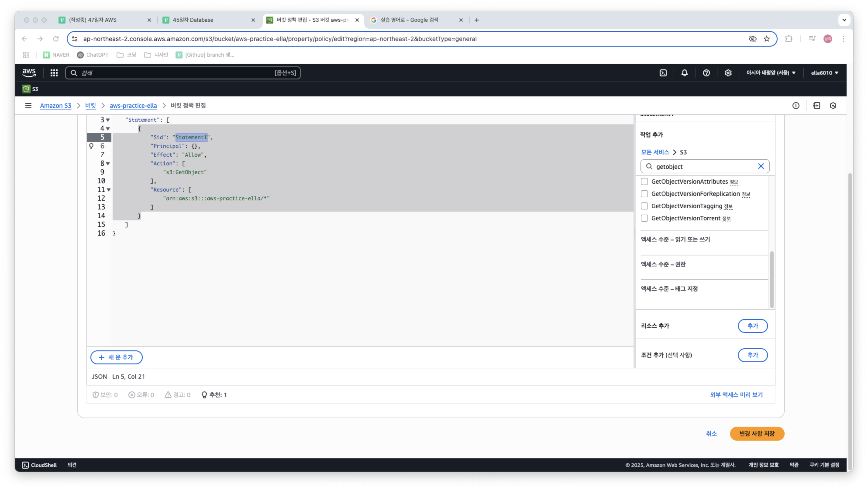Screen dimensions: 868x490
Task: Open Chrome profile avatar
Action: pos(828,39)
